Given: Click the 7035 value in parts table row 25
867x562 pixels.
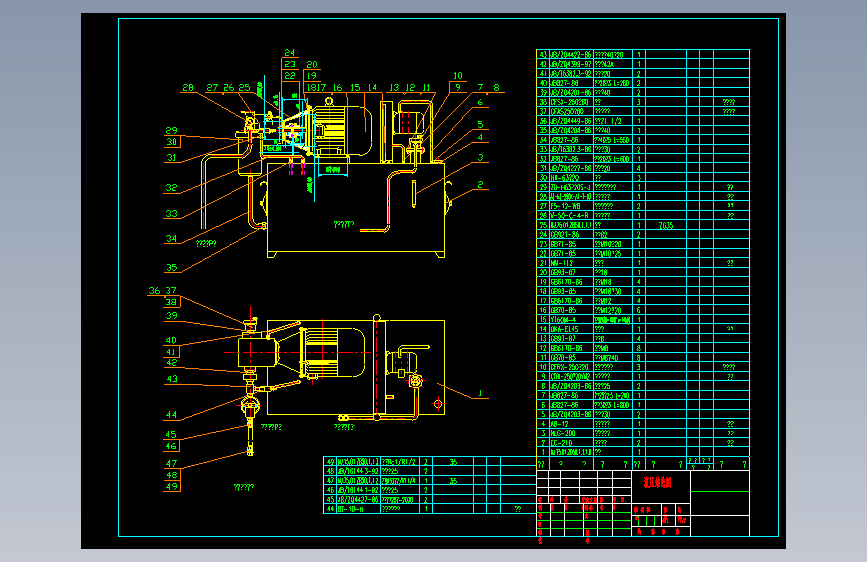Looking at the screenshot, I should click(666, 225).
